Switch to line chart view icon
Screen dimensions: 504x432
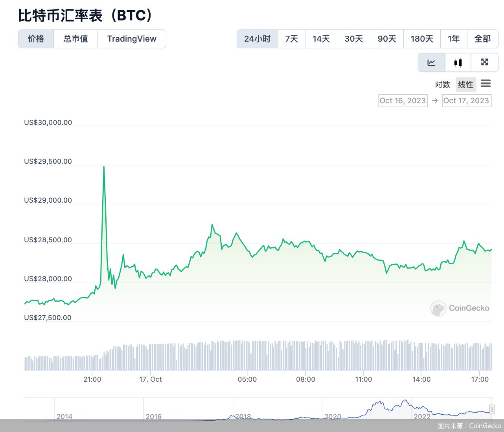[432, 62]
